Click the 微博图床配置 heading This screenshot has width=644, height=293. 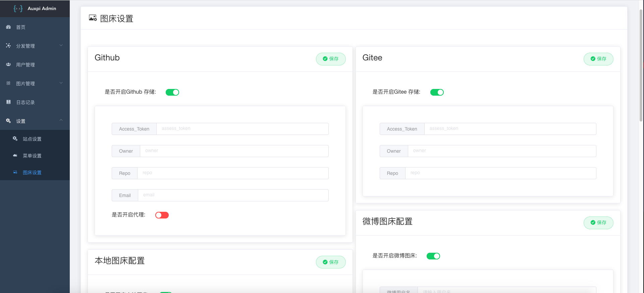click(x=387, y=222)
